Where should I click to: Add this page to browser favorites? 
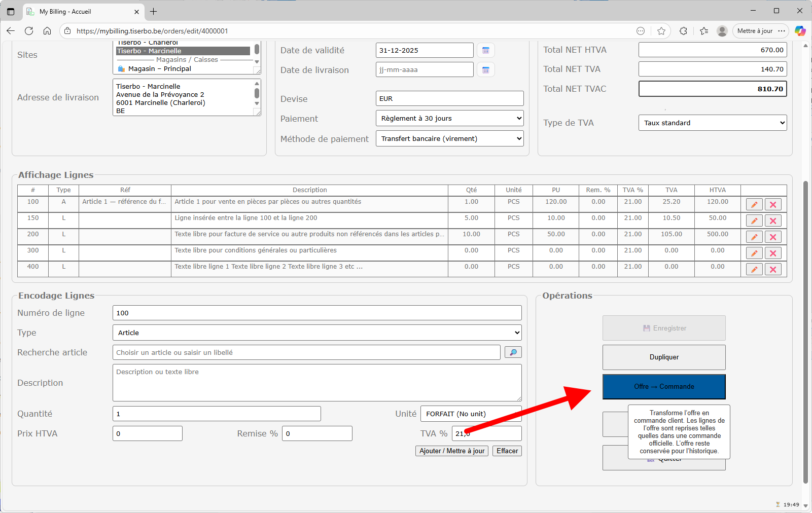(661, 31)
